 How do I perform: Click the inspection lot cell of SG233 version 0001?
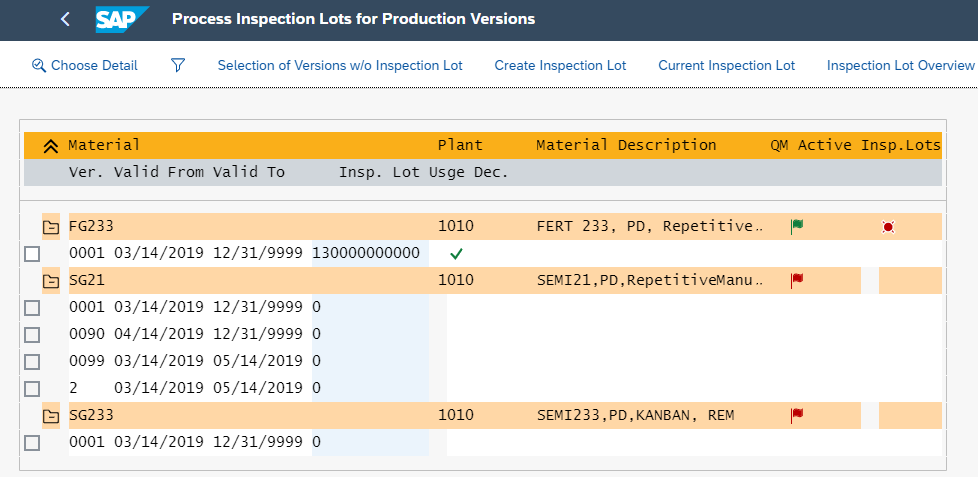[370, 442]
